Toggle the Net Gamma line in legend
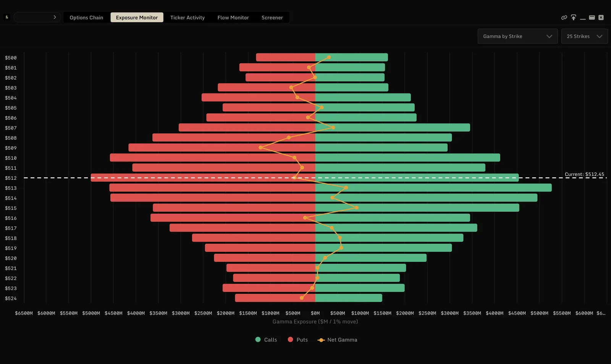Image resolution: width=611 pixels, height=364 pixels. [x=338, y=340]
